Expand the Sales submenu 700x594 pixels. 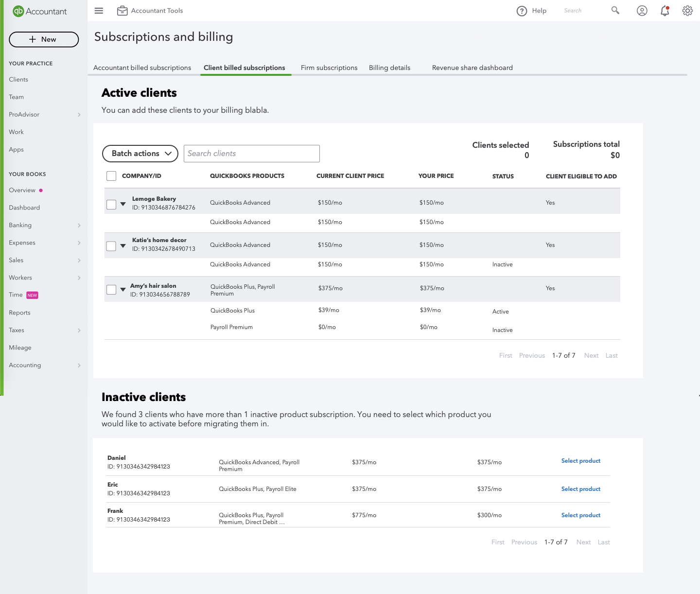(79, 261)
